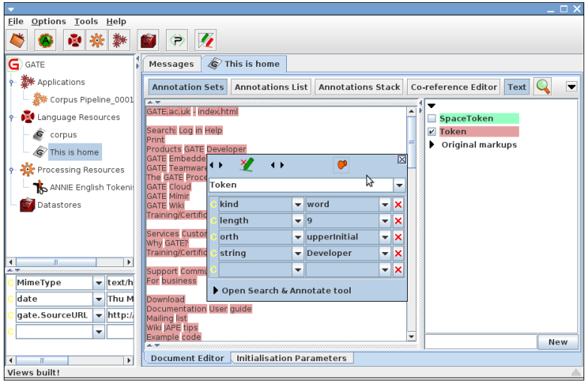The image size is (588, 385).
Task: Delete the 'kind' feature with red X
Action: (398, 204)
